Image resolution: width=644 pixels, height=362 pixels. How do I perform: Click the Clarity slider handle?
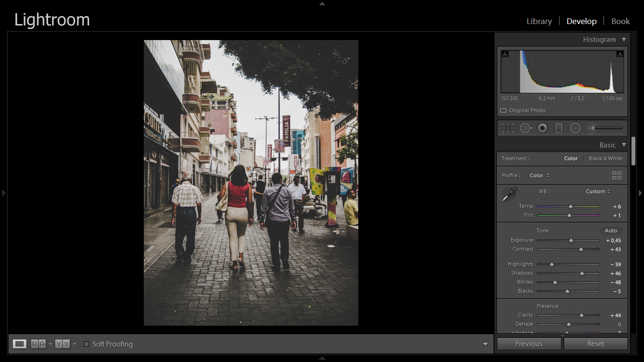click(x=581, y=315)
